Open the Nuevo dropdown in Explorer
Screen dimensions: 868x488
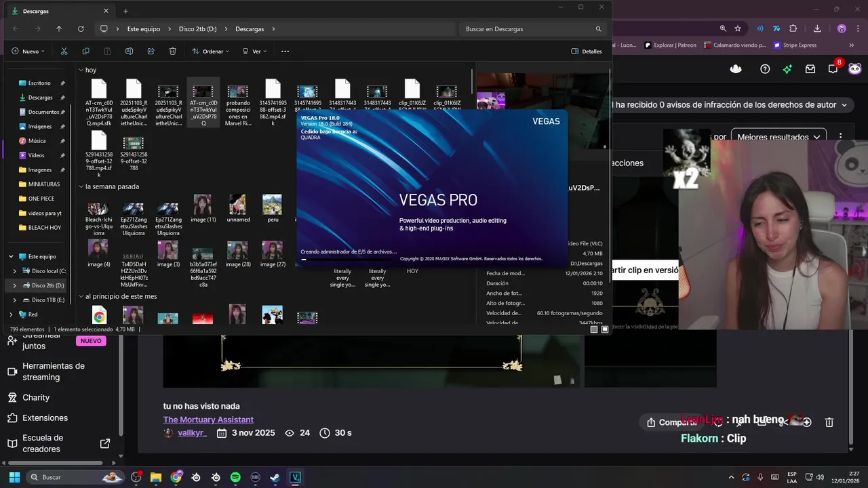click(28, 51)
